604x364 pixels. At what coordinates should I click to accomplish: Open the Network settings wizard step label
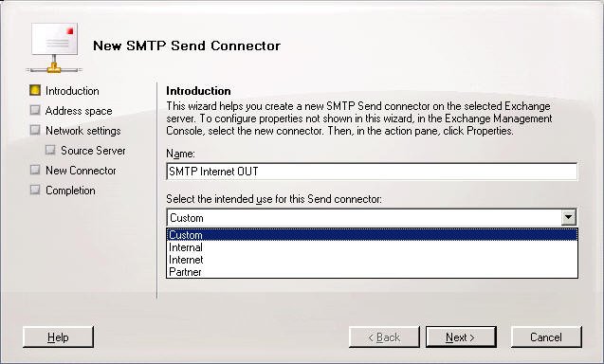tap(83, 131)
